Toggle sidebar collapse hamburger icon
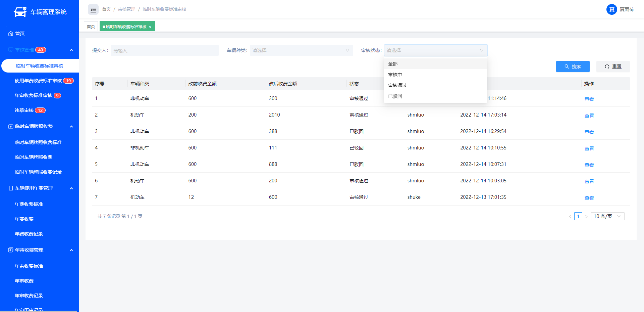Screen dimensions: 644x312 click(x=93, y=10)
